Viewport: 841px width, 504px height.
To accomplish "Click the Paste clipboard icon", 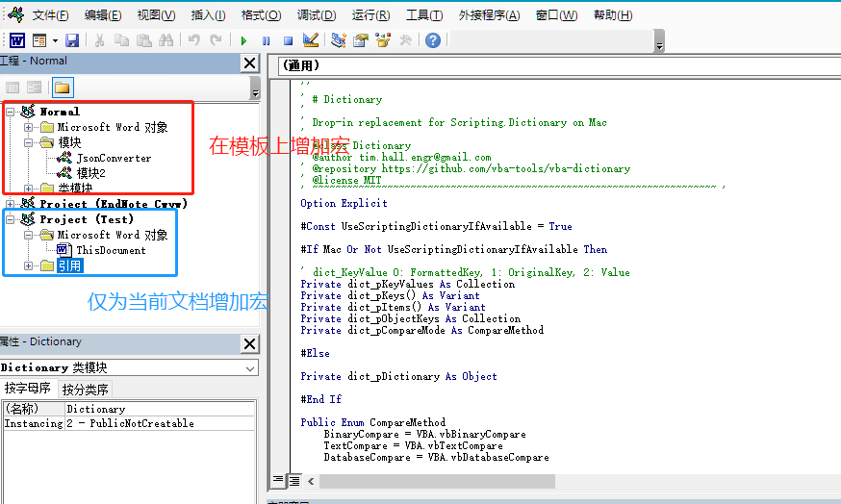I will 143,40.
